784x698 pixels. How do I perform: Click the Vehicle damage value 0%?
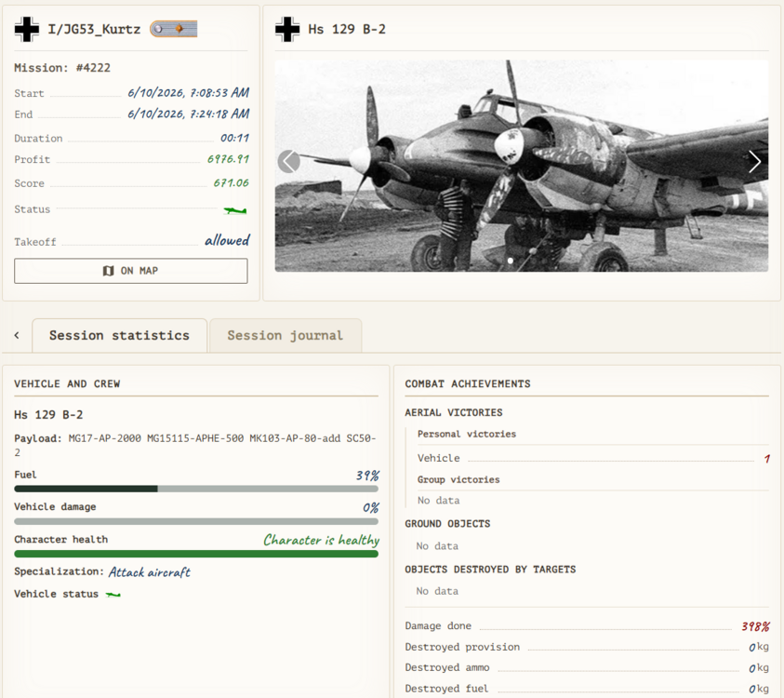[370, 508]
